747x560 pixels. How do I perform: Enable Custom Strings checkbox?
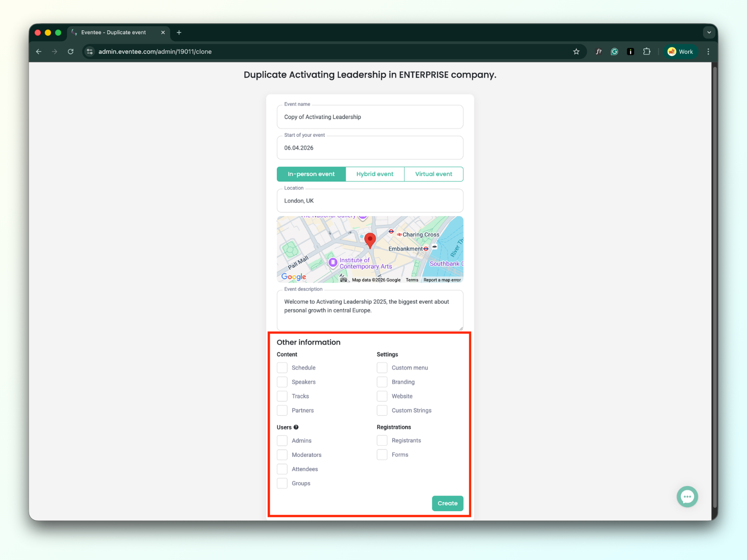[x=382, y=411]
